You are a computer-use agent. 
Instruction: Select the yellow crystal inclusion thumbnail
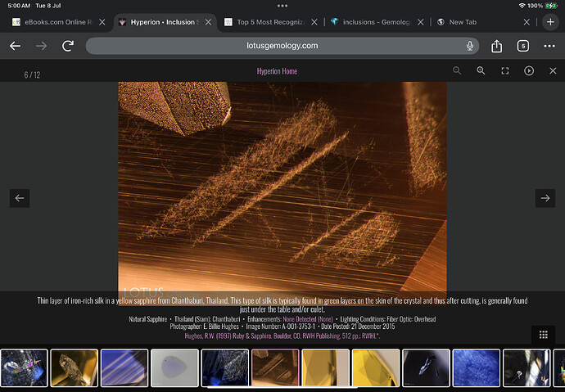75,368
